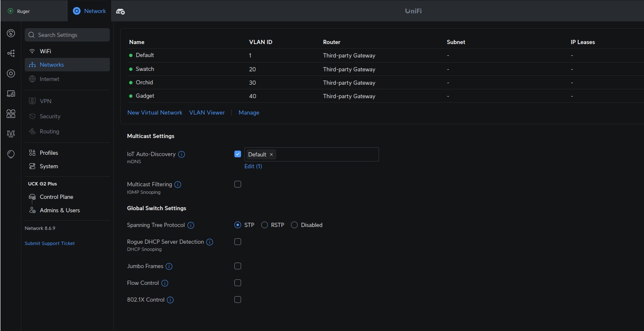Click the New Virtual Network link
The image size is (644, 331).
coord(155,113)
